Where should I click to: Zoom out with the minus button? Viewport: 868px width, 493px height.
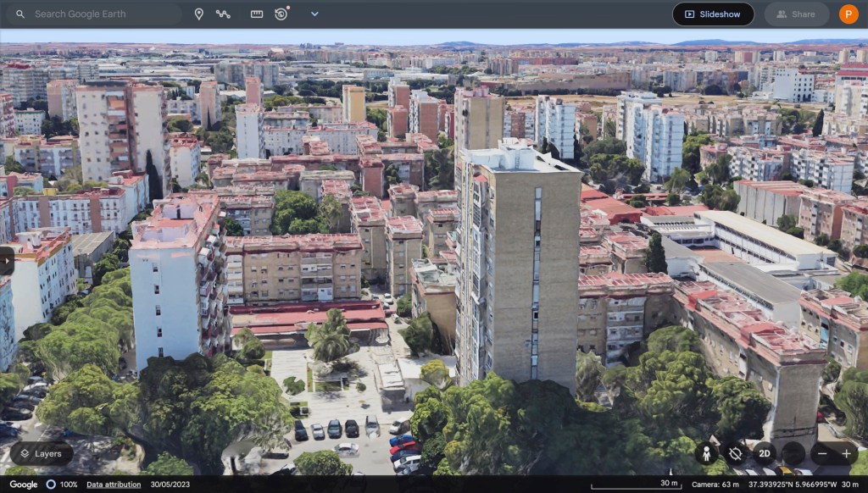click(x=821, y=453)
